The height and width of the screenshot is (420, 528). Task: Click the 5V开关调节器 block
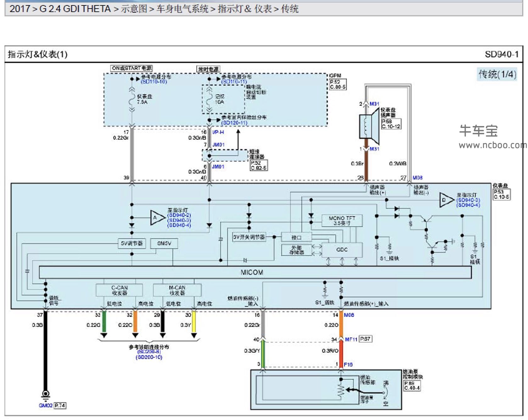click(x=249, y=237)
